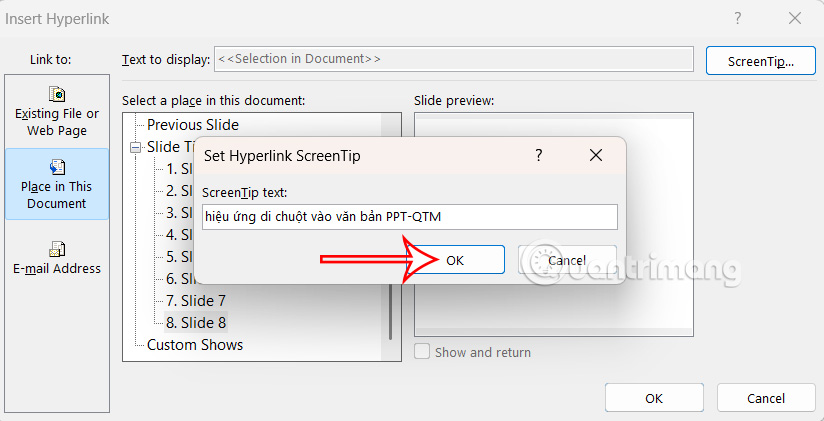Enable the Show and return checkbox
Screen dimensions: 824x421
pos(423,352)
